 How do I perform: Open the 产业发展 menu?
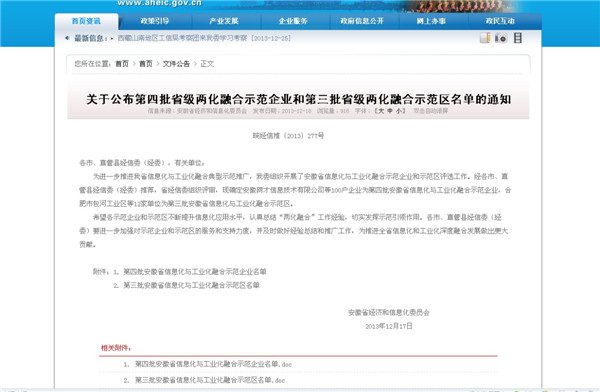click(224, 21)
